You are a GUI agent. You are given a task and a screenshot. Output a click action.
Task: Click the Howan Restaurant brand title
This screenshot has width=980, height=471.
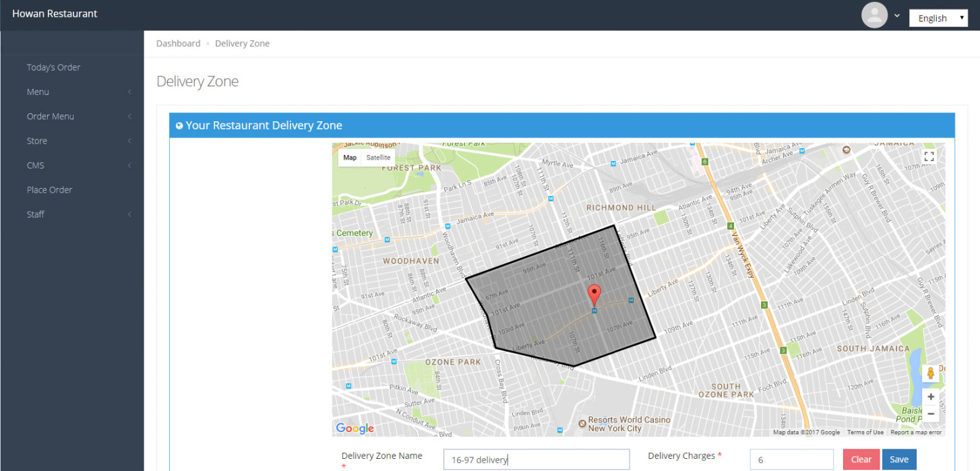tap(55, 13)
